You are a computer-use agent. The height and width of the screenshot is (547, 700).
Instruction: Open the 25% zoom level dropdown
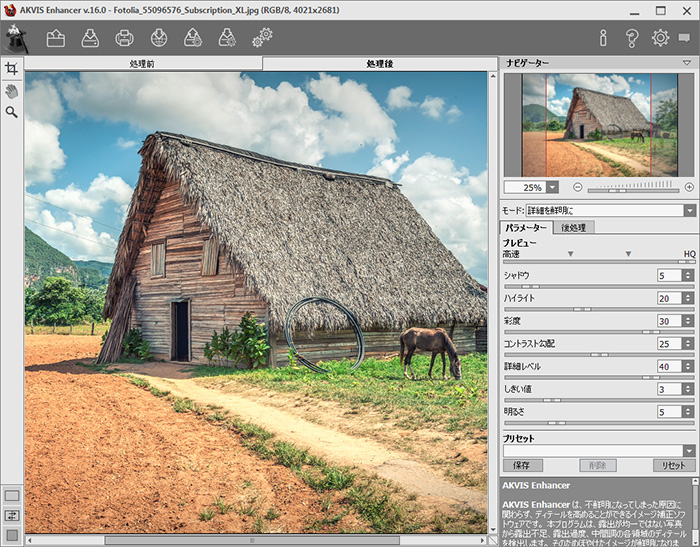point(553,187)
